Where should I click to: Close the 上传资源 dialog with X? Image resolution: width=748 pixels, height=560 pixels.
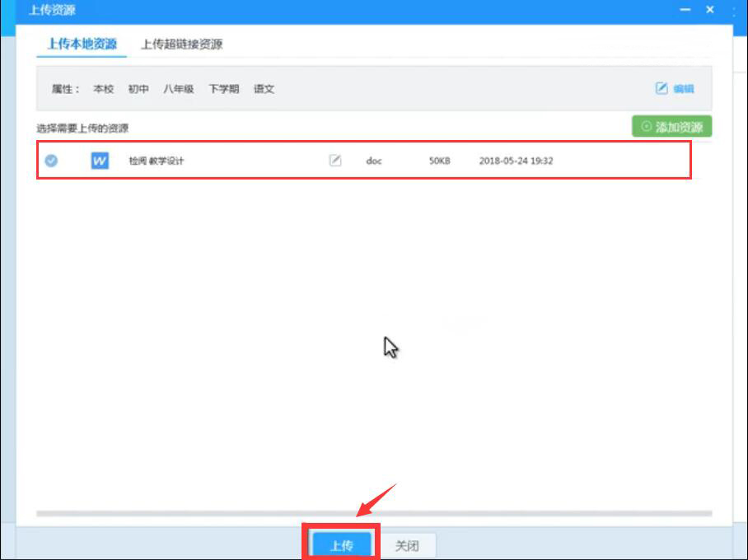click(710, 10)
